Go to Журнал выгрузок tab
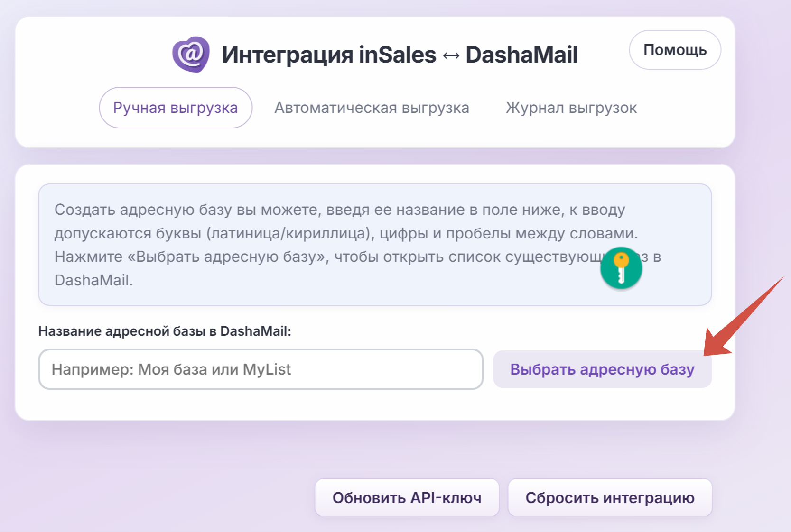 [571, 108]
